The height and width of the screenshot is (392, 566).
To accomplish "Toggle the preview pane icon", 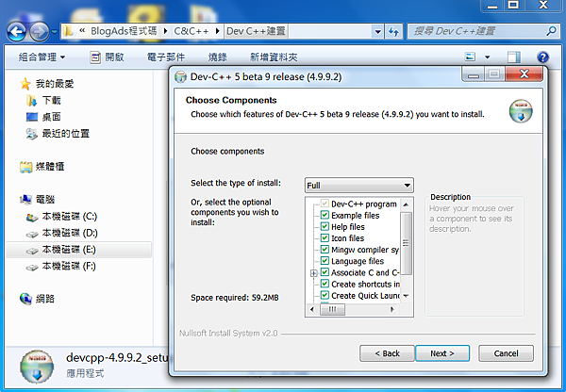I will point(514,57).
